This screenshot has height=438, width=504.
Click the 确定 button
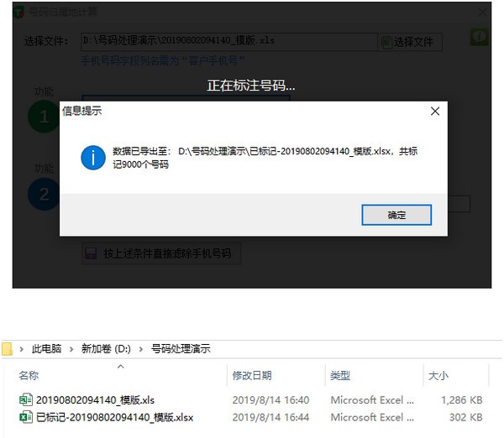(x=396, y=215)
